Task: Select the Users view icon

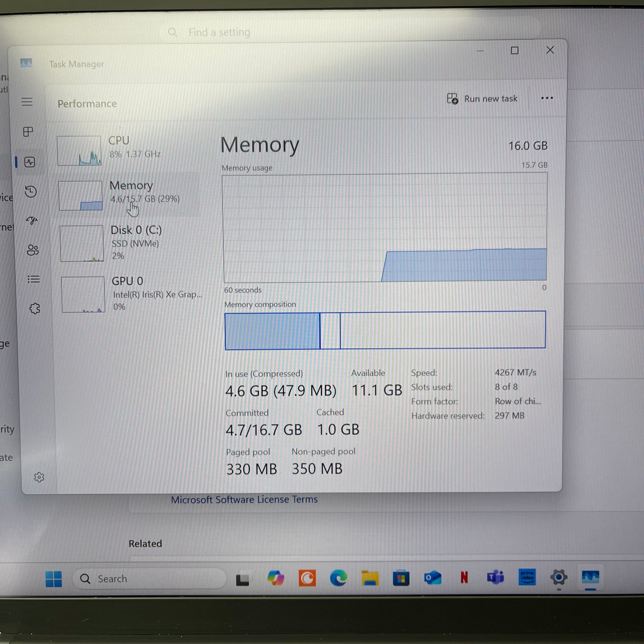Action: point(33,250)
